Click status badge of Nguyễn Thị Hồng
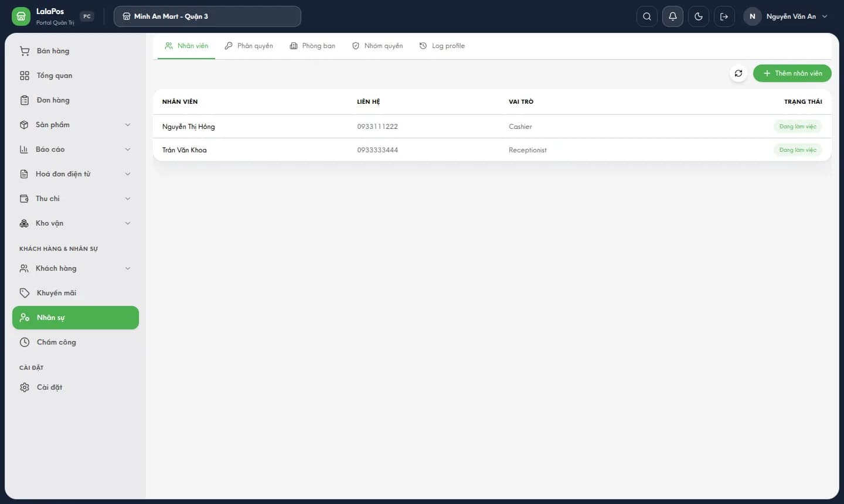Image resolution: width=844 pixels, height=504 pixels. click(x=798, y=127)
